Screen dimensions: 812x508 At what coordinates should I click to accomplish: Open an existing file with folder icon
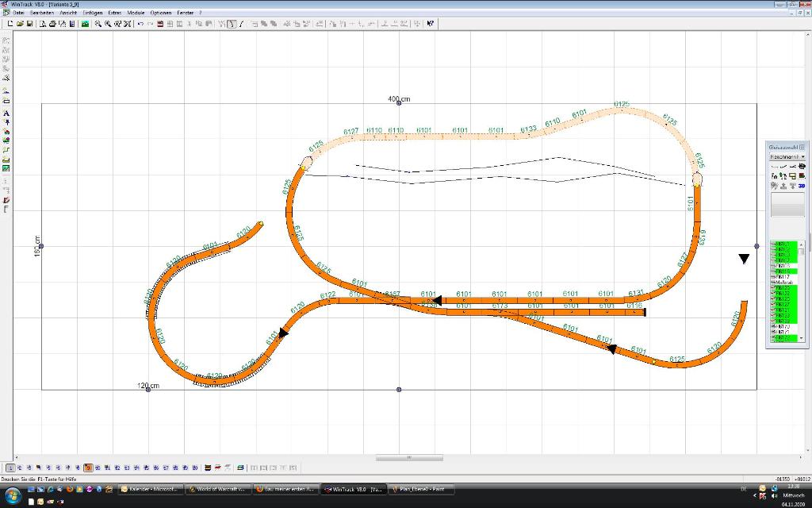click(20, 23)
